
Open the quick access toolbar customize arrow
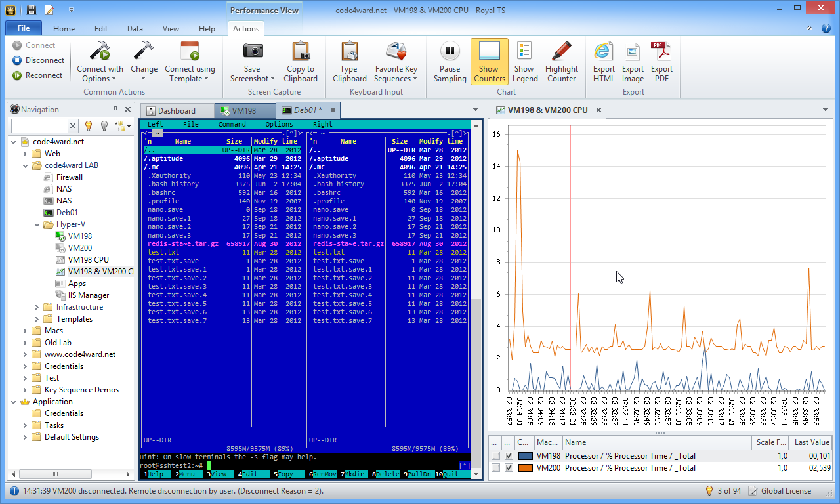71,10
